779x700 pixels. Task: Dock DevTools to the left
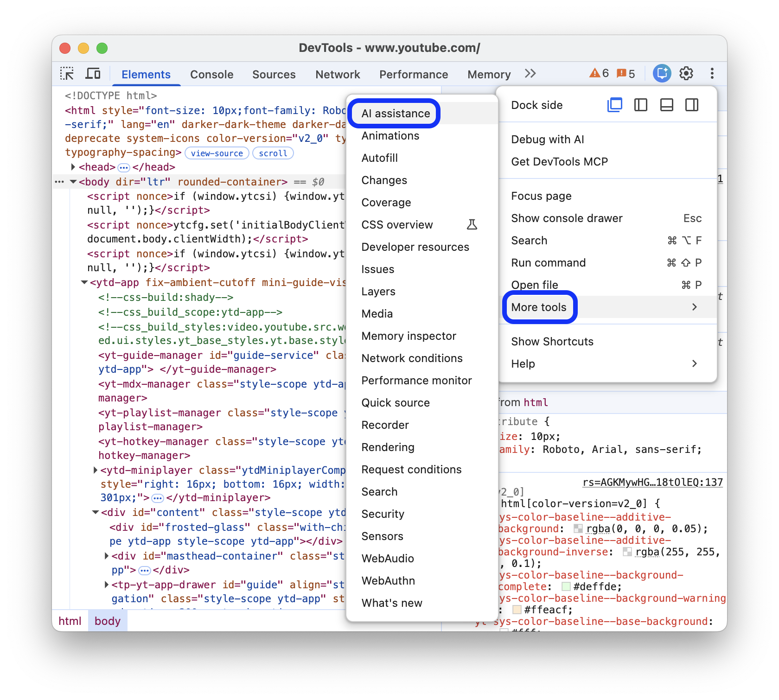(640, 105)
